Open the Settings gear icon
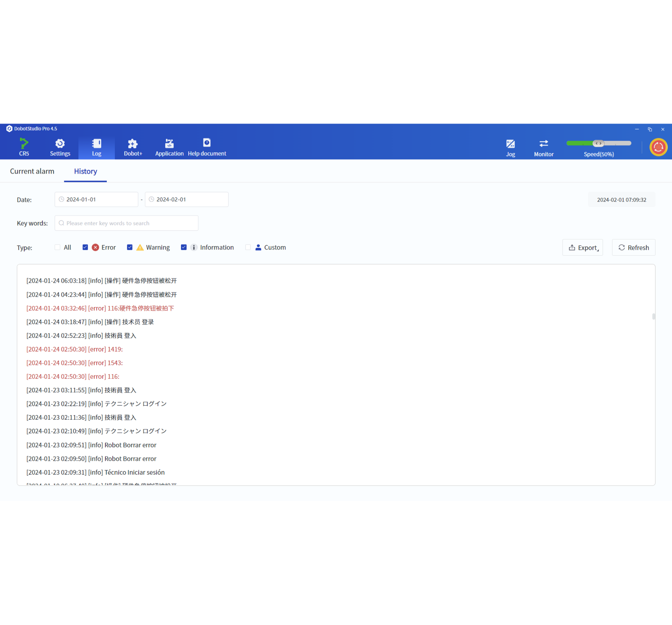This screenshot has width=672, height=625. click(60, 144)
